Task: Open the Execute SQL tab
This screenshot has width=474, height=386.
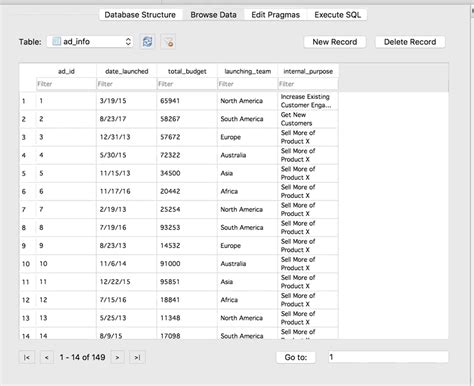Action: coord(337,15)
